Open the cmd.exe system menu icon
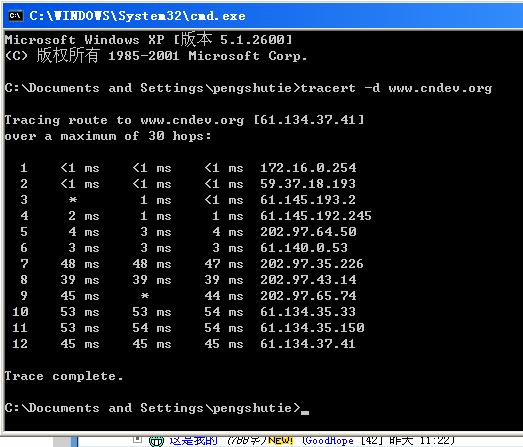Image resolution: width=523 pixels, height=447 pixels. pos(15,15)
